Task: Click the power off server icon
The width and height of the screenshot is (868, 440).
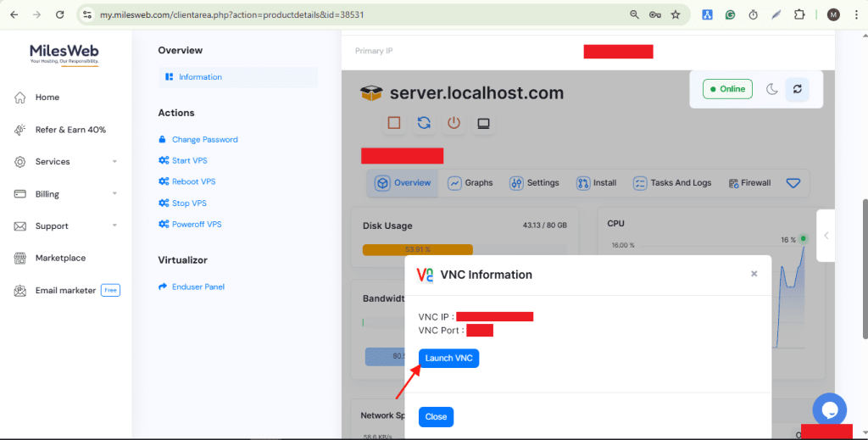Action: pos(453,123)
